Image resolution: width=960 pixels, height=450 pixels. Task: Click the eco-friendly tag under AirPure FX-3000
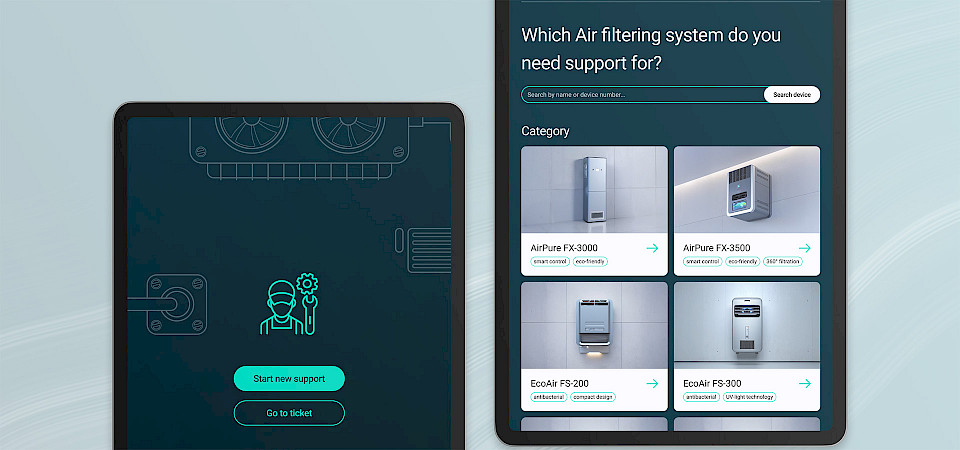pyautogui.click(x=590, y=261)
